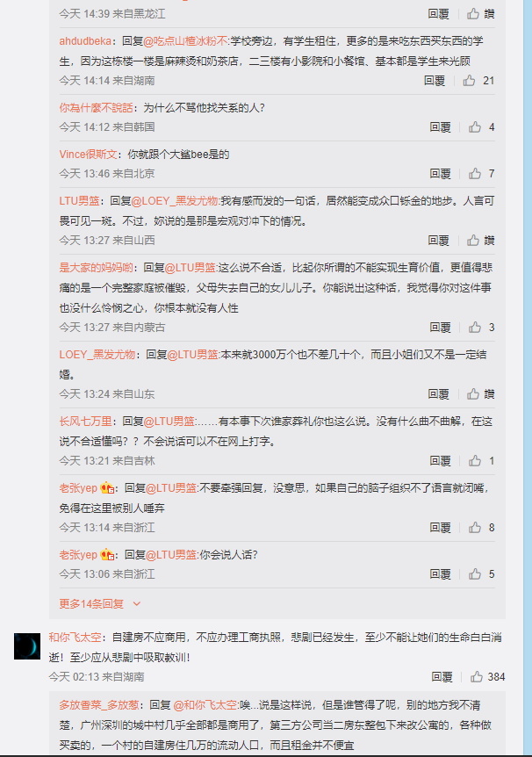Click thumbs-up on the 14:12 Korea comment
The height and width of the screenshot is (757, 532).
(x=475, y=127)
